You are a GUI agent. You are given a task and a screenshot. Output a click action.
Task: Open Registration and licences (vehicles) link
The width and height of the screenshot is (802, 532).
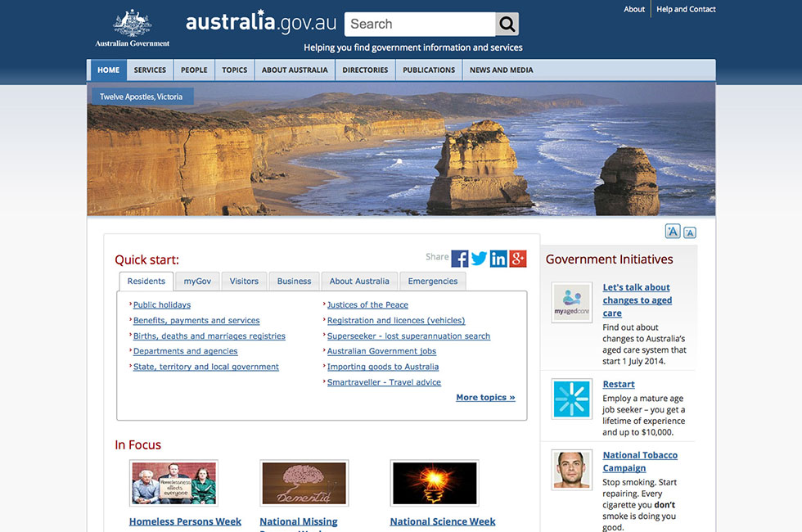[396, 320]
